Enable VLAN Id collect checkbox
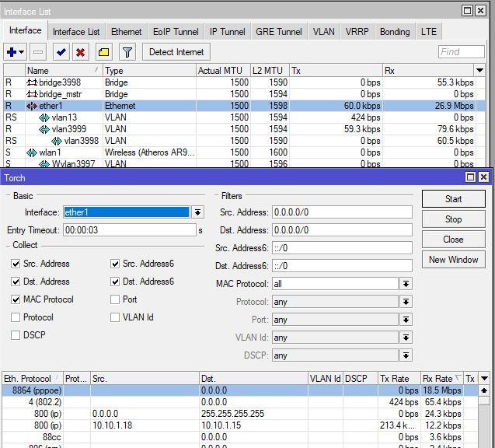495x448 pixels. click(x=115, y=317)
